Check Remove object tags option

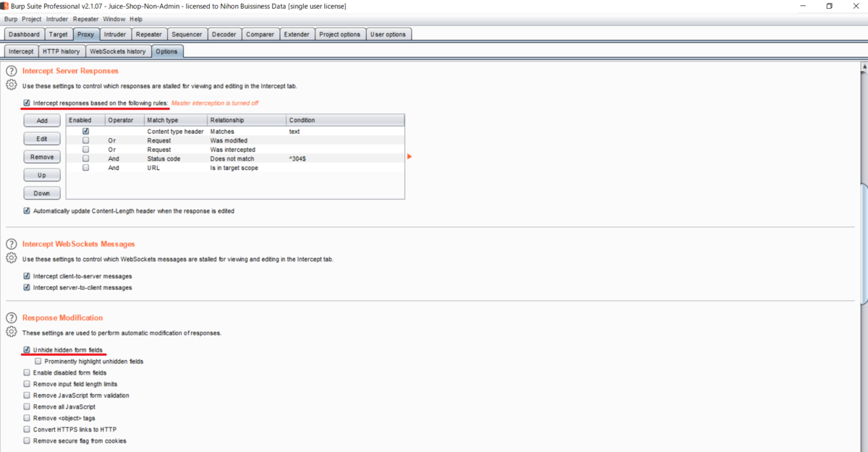tap(27, 418)
